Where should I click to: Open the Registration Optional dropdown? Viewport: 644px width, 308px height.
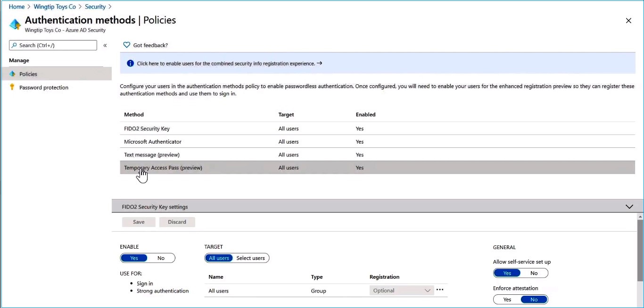click(x=401, y=291)
